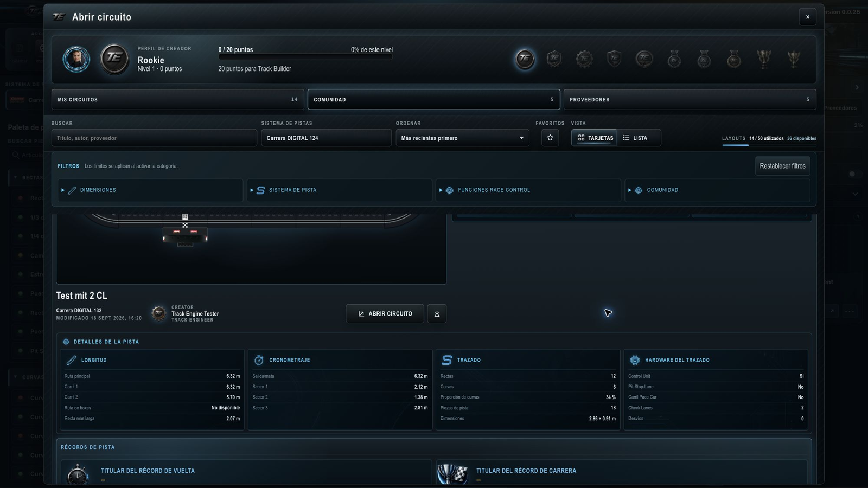
Task: Expand the Comunidad filter category
Action: click(x=717, y=190)
